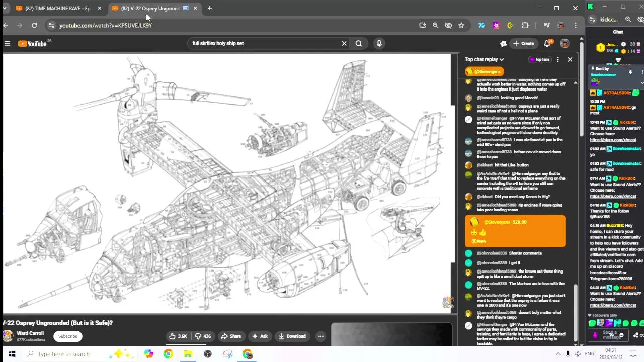Click Reply on the $20.00 super chat
Image resolution: width=644 pixels, height=362 pixels.
(478, 241)
